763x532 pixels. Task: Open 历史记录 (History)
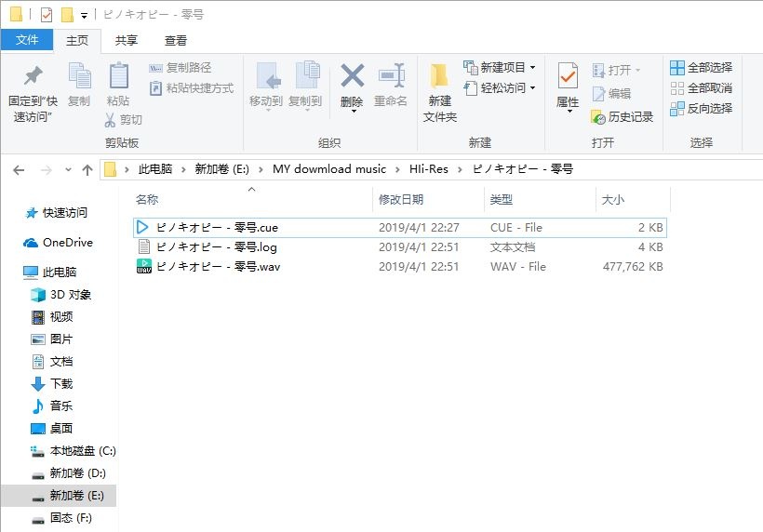(x=622, y=116)
